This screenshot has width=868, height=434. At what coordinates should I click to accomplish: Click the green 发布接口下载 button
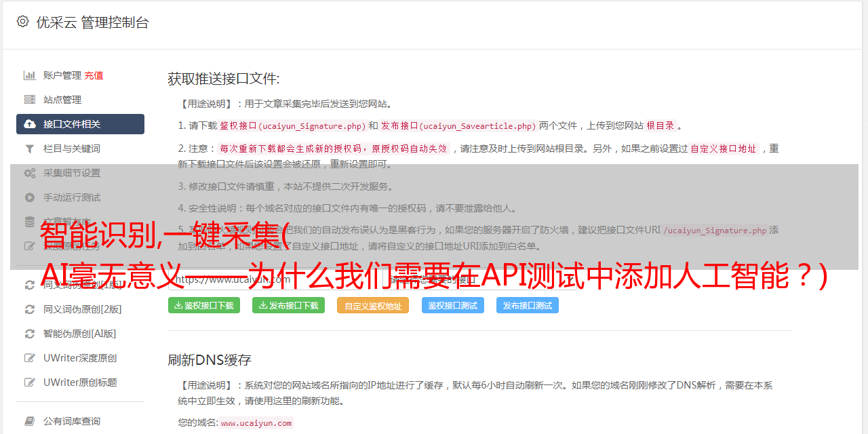click(288, 305)
